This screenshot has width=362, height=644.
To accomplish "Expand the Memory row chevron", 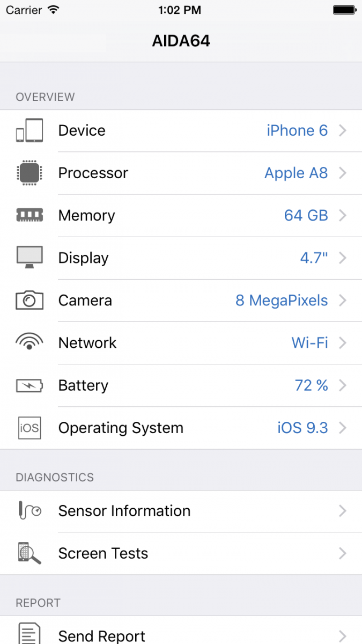I will pyautogui.click(x=343, y=215).
